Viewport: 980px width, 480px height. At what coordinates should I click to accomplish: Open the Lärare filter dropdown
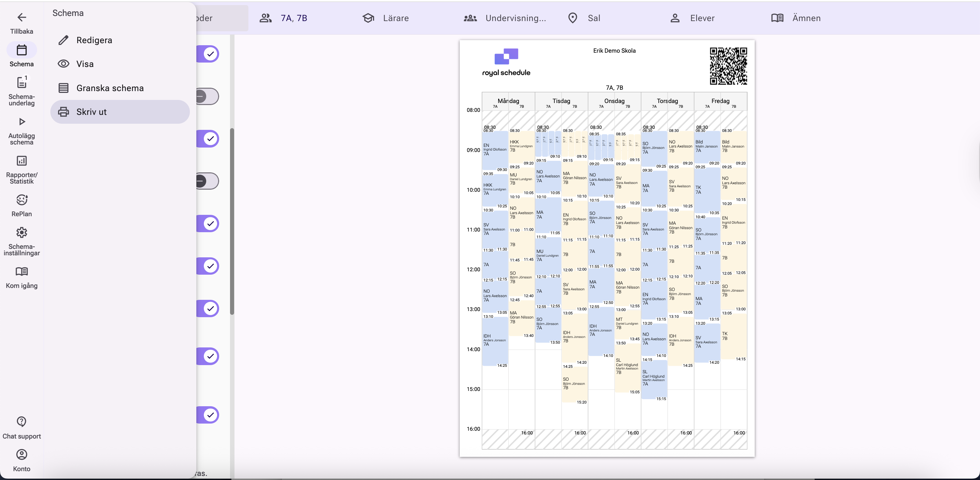[396, 18]
